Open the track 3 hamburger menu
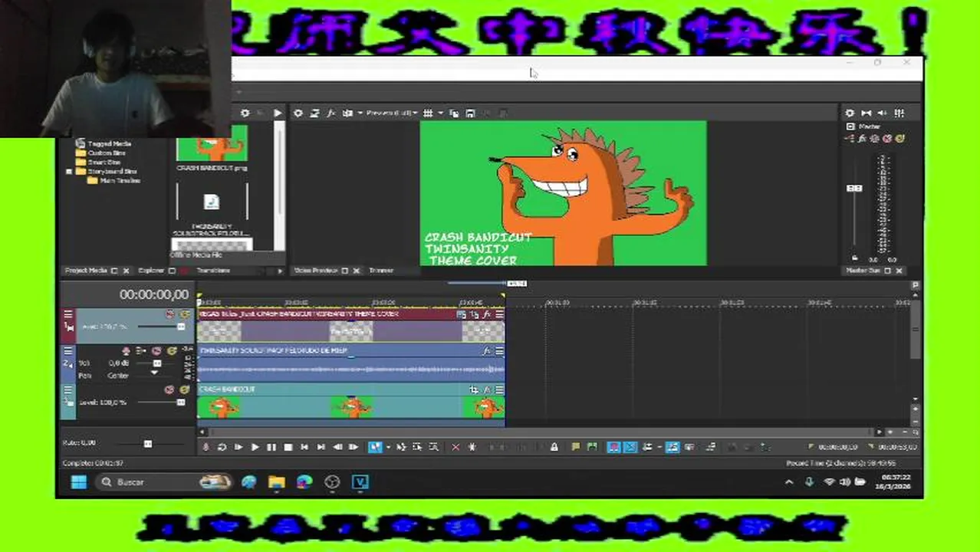 [x=68, y=389]
